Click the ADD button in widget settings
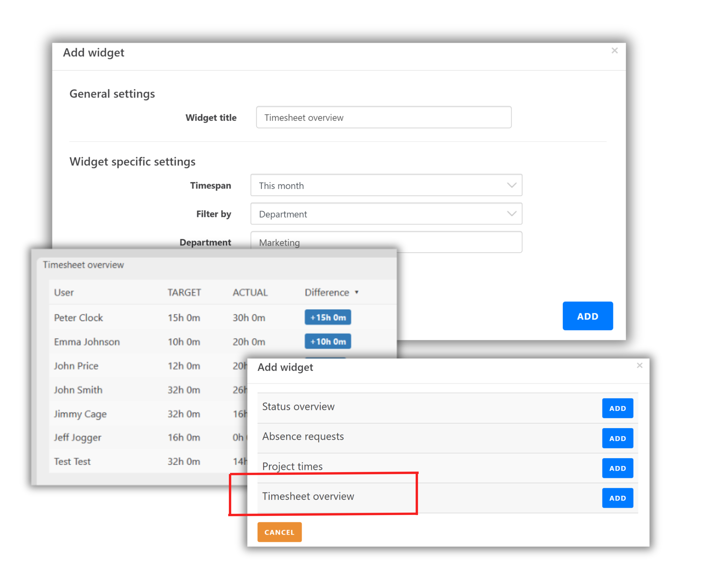Screen dimensions: 706x588 pos(588,316)
